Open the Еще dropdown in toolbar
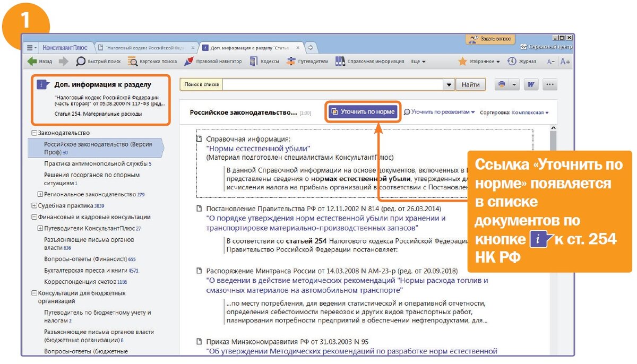 click(418, 62)
